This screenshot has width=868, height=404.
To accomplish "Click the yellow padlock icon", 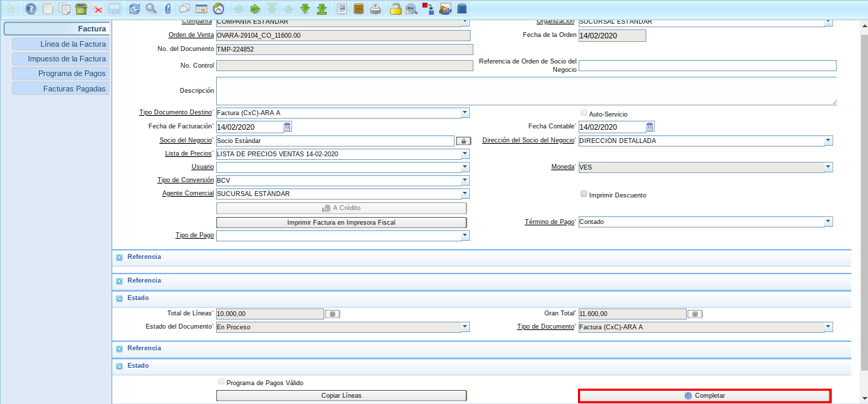I will point(395,9).
